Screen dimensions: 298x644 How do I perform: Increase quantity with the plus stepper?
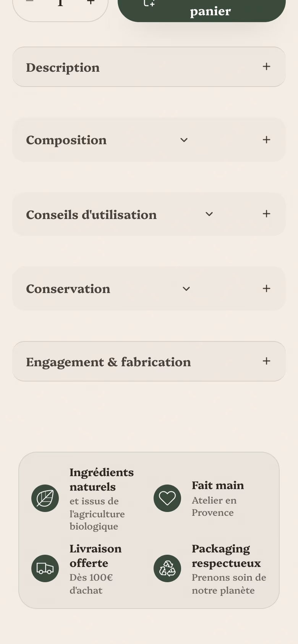coord(91,3)
